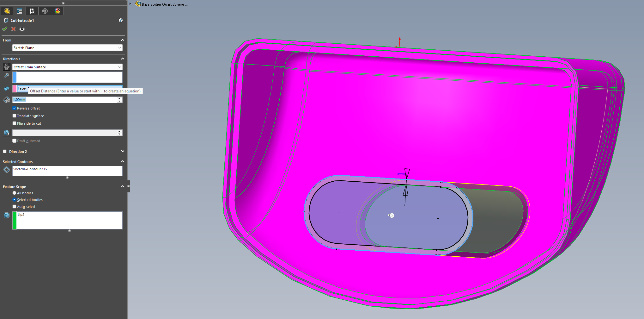Viewport: 644px width, 319px height.
Task: Open the DisplayManager tab
Action: (58, 11)
